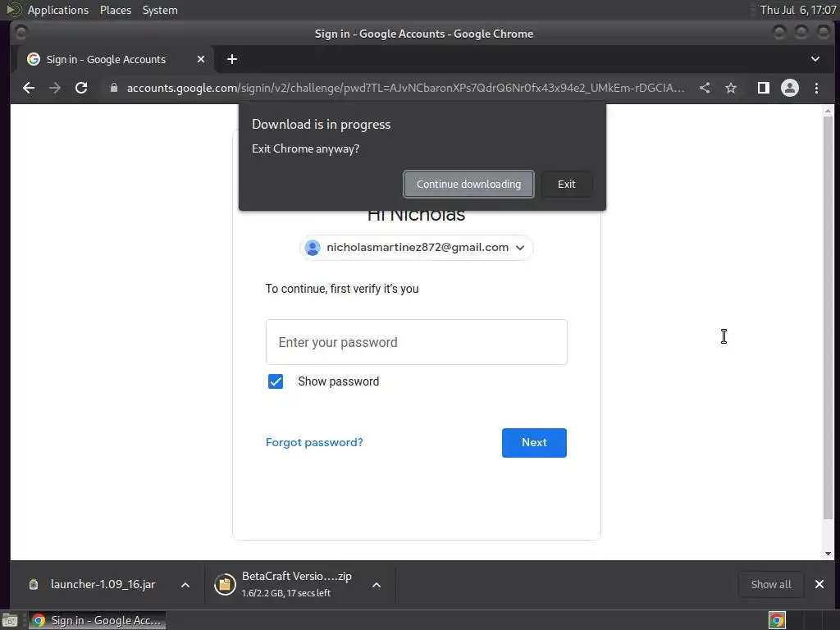Screen dimensions: 840x630
Task: Click Show all downloads button
Action: 771,584
